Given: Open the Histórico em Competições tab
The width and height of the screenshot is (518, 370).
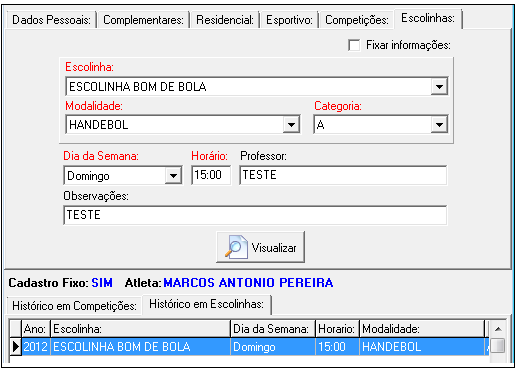Looking at the screenshot, I should [74, 306].
